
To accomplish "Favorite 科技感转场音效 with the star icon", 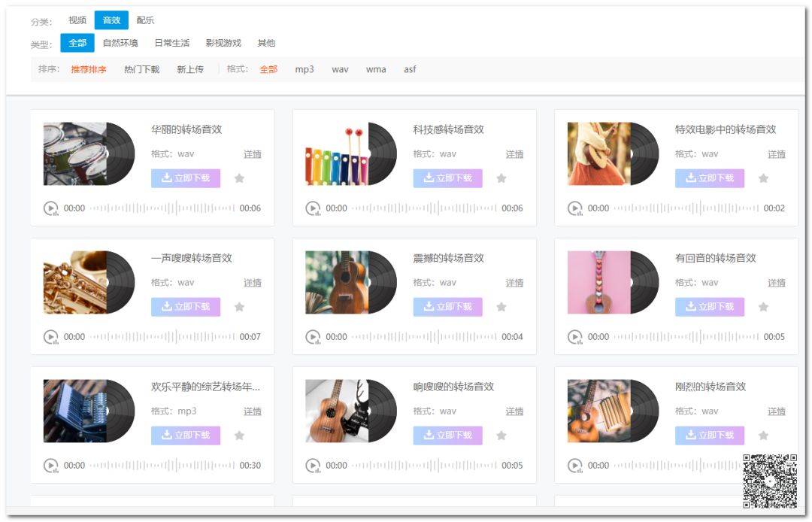I will (x=501, y=178).
